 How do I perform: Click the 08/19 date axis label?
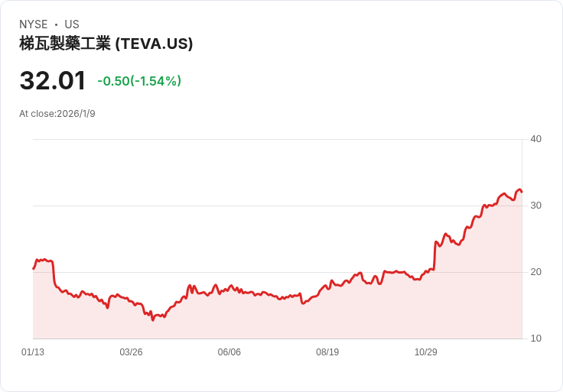[x=327, y=352]
